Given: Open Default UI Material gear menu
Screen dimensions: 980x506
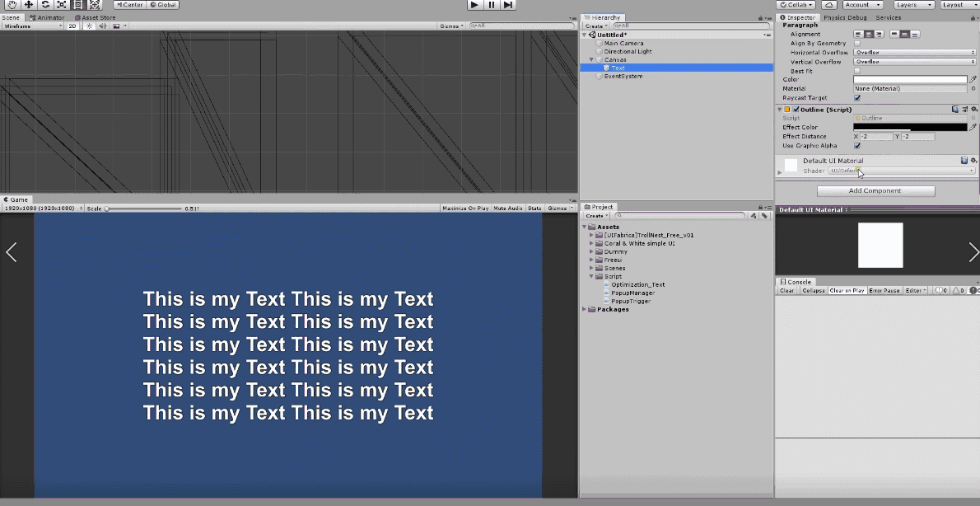Looking at the screenshot, I should [973, 161].
